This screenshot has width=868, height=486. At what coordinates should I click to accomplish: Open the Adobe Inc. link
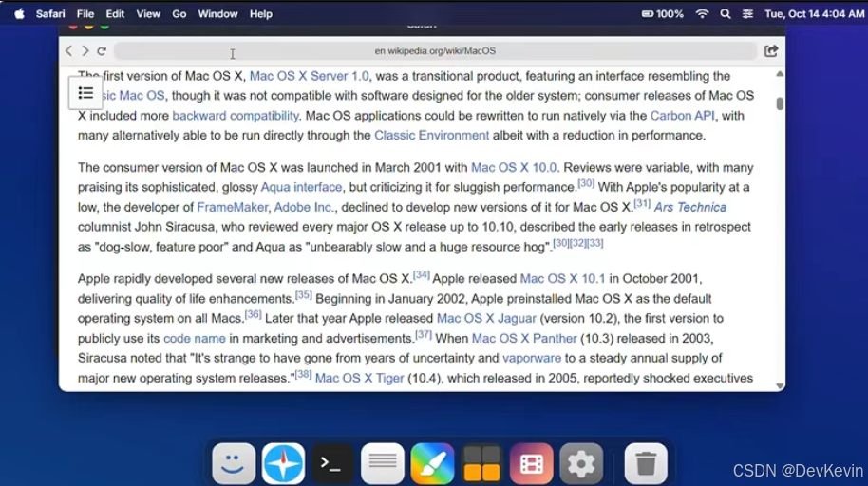click(305, 208)
